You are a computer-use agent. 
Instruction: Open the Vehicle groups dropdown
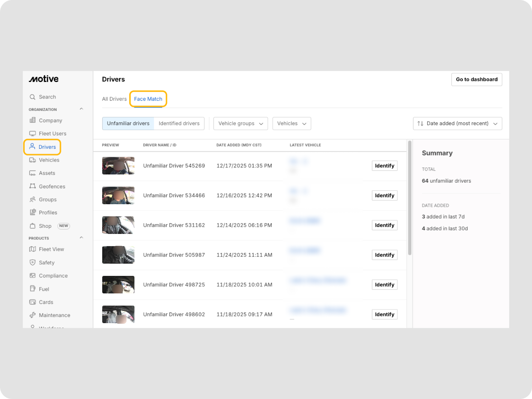240,123
